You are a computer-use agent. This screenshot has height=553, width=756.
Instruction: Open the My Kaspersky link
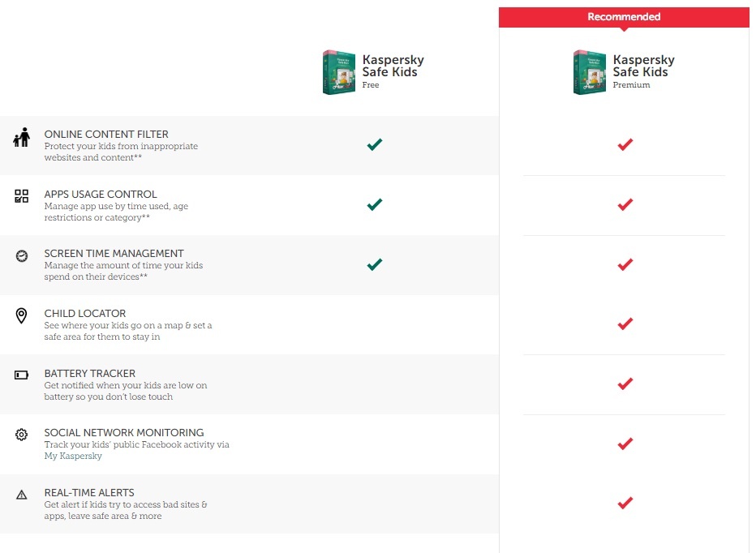[x=73, y=457]
